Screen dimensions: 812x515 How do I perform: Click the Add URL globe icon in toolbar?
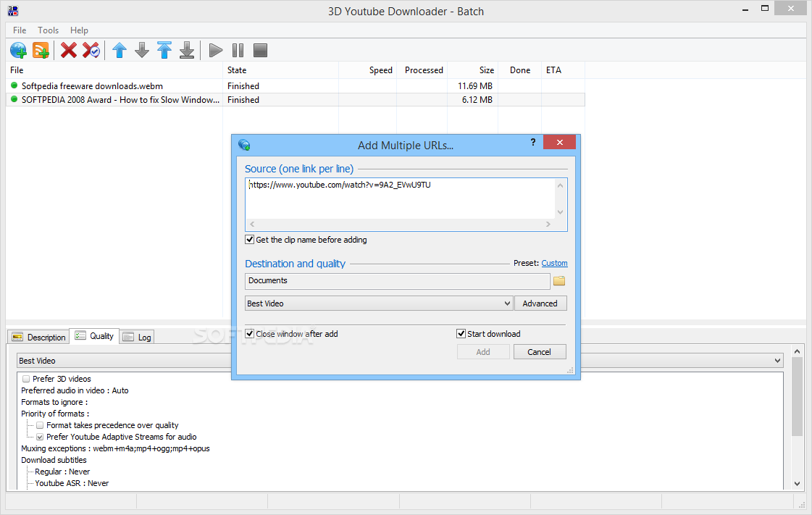[19, 50]
